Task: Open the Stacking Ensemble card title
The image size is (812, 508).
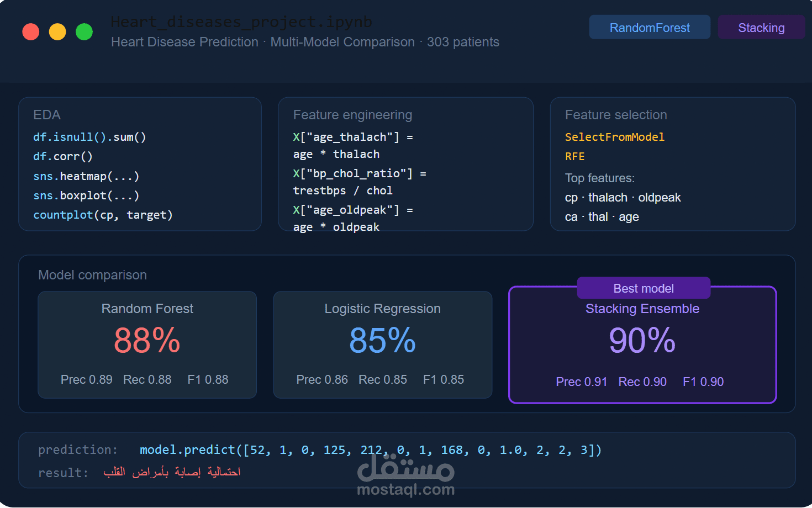Action: [642, 309]
